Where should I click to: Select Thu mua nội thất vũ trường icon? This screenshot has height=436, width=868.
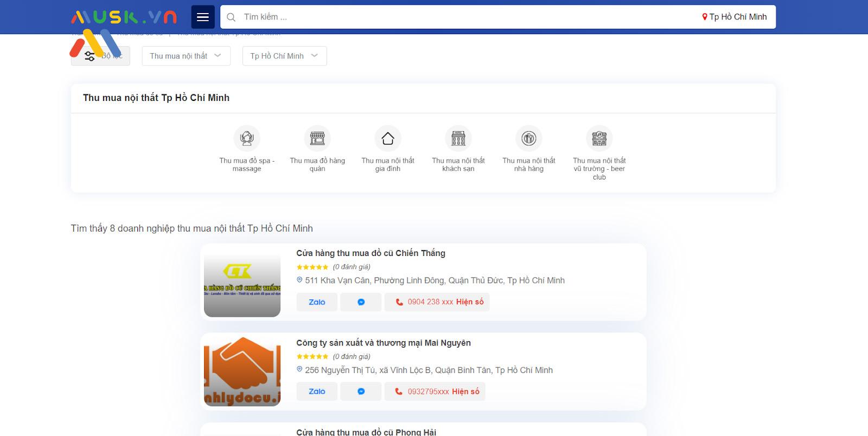point(599,138)
